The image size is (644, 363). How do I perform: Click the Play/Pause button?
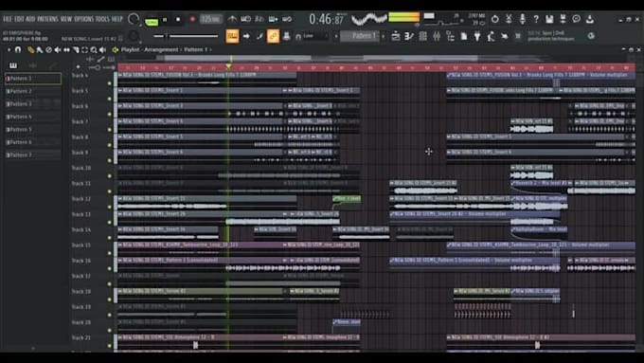point(165,19)
